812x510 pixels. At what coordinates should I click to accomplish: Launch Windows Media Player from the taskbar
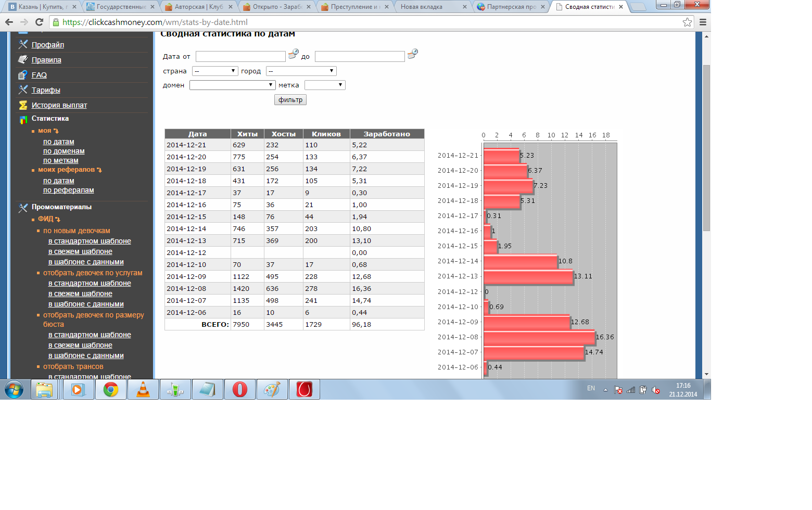point(78,389)
